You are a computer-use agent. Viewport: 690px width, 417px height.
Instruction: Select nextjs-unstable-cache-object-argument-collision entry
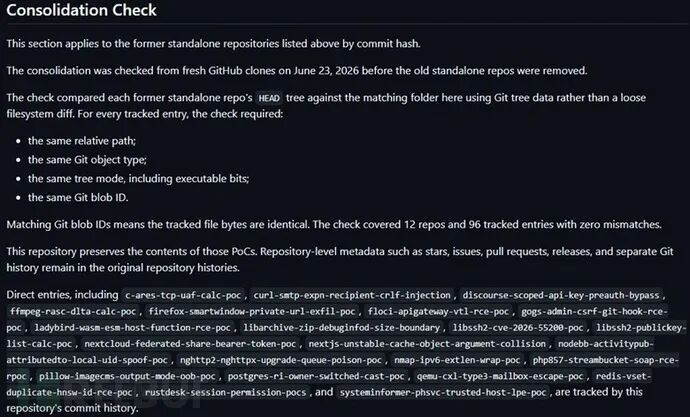(x=427, y=344)
